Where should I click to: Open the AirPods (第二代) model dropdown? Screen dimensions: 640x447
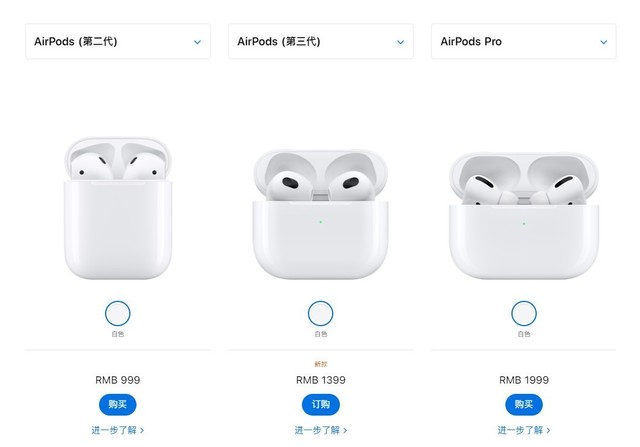(x=118, y=41)
